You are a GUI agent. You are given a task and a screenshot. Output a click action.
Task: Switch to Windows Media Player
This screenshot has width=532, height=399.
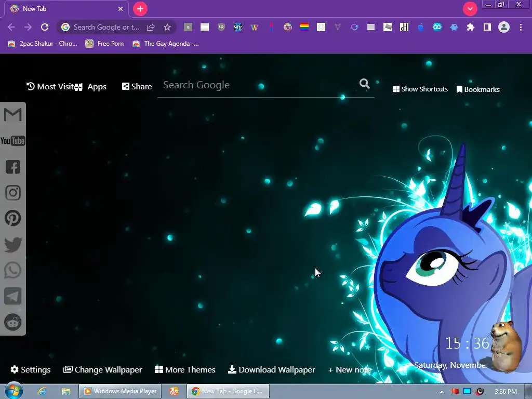click(120, 391)
